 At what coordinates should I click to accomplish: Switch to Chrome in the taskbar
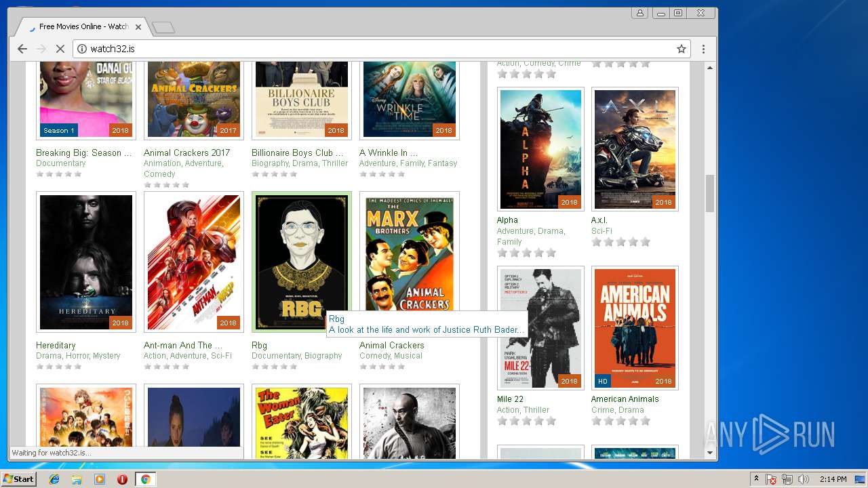point(145,479)
